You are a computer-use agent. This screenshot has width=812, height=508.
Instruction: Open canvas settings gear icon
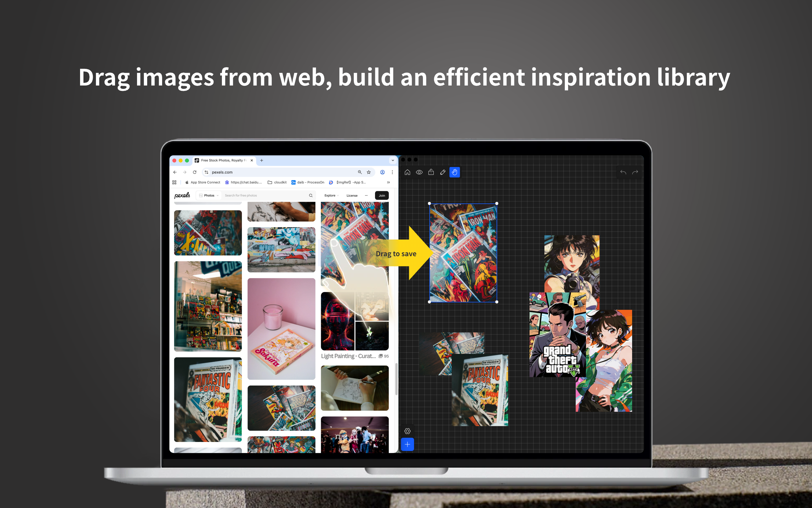click(x=407, y=431)
